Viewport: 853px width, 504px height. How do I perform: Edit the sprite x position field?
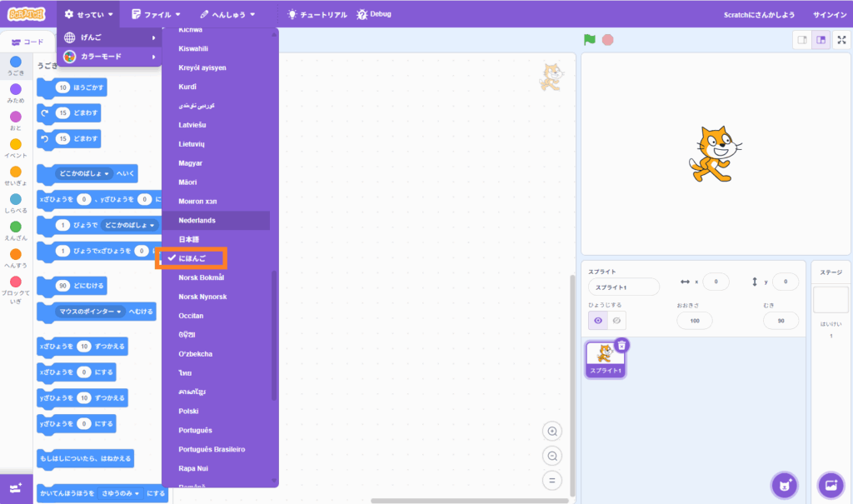(x=716, y=282)
